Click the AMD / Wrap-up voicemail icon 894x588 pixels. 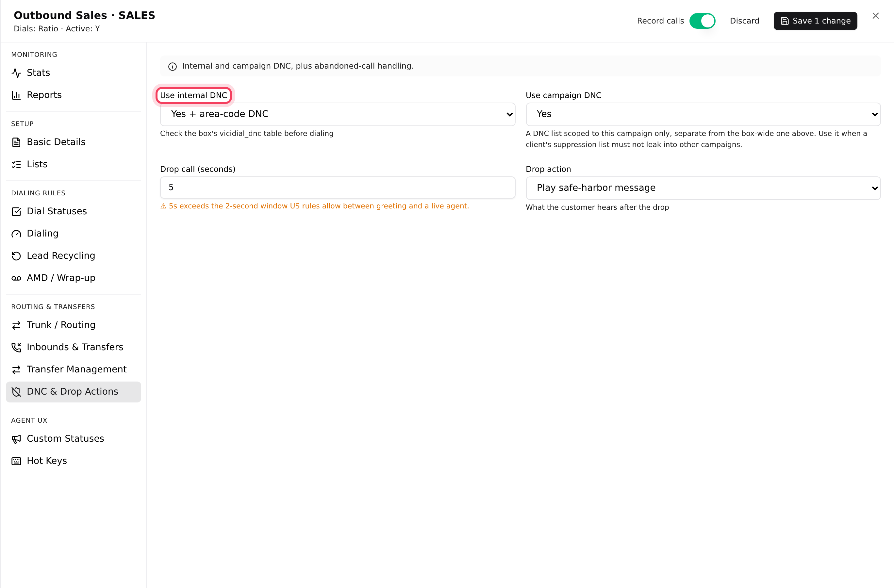click(x=16, y=278)
